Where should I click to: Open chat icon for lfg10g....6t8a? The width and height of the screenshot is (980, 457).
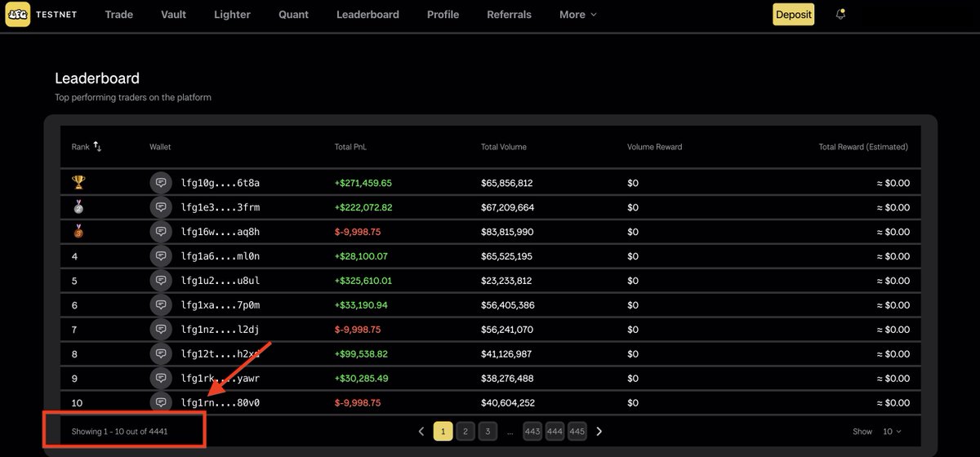[x=161, y=183]
